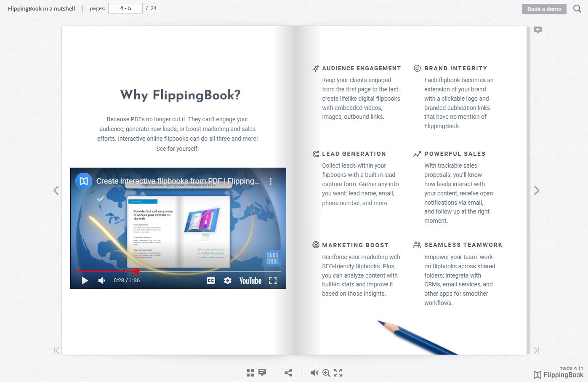Click the FlippingBook channel avatar

coord(84,181)
